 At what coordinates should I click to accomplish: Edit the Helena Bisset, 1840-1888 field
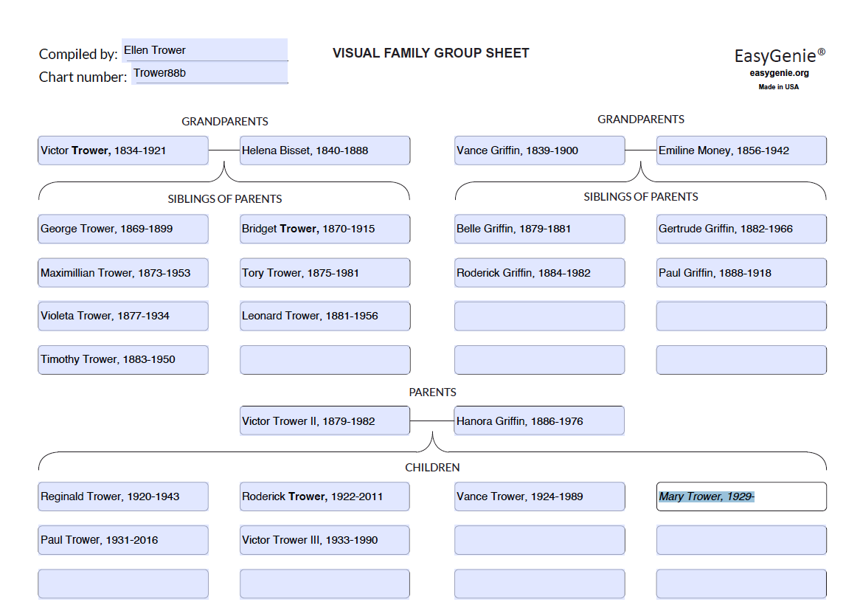[x=325, y=150]
